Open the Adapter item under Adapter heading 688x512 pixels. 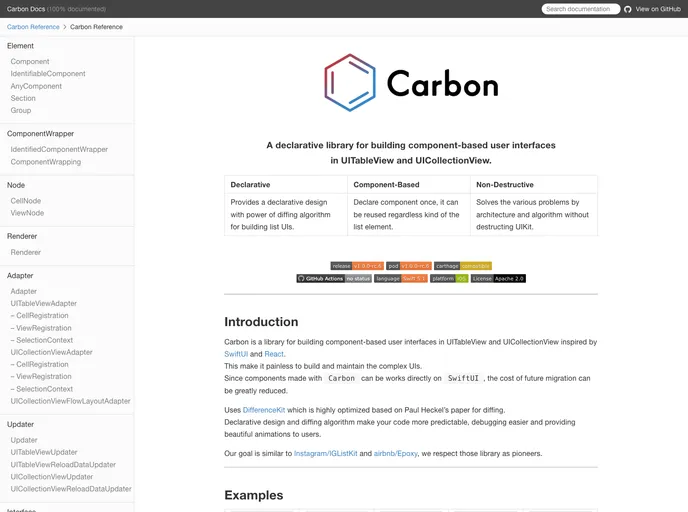point(24,291)
